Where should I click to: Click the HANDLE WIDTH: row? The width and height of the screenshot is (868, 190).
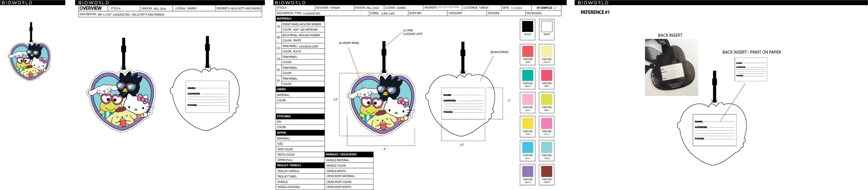[349, 171]
